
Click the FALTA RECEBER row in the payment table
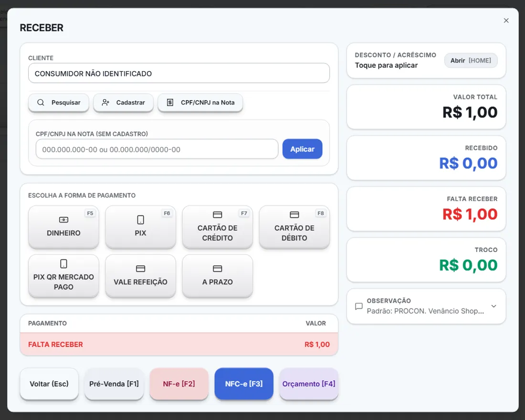(x=179, y=344)
